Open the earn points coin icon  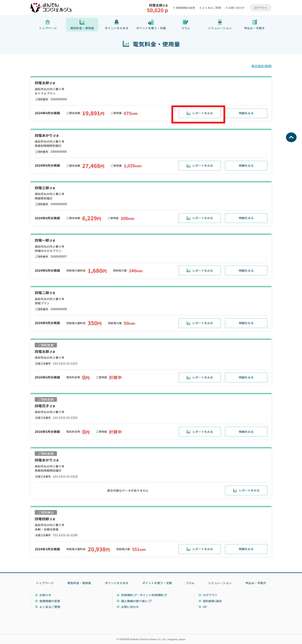point(116,22)
